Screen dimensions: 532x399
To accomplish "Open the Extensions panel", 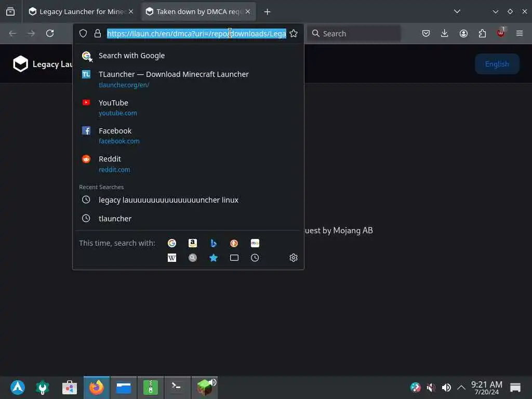I will (482, 33).
